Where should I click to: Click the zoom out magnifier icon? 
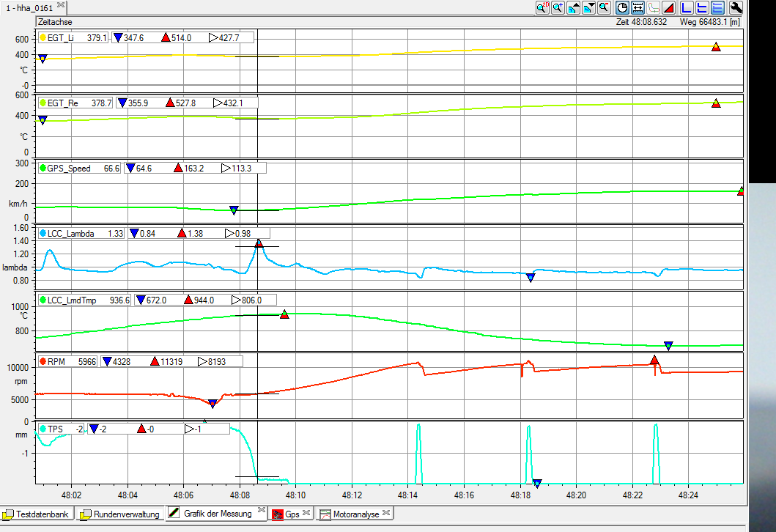(604, 8)
